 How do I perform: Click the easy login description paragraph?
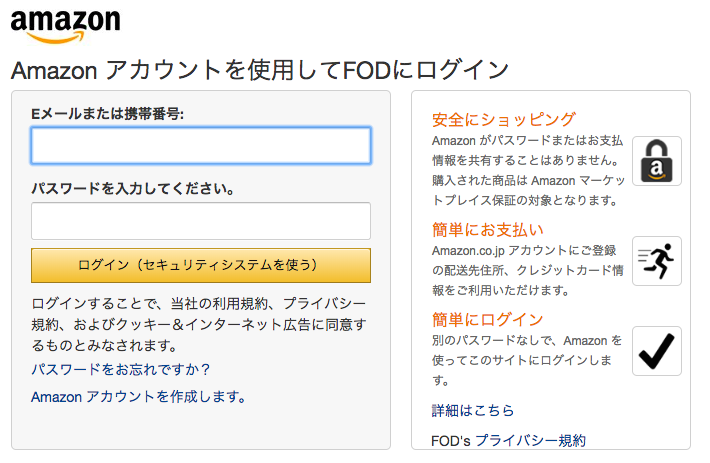coord(527,360)
